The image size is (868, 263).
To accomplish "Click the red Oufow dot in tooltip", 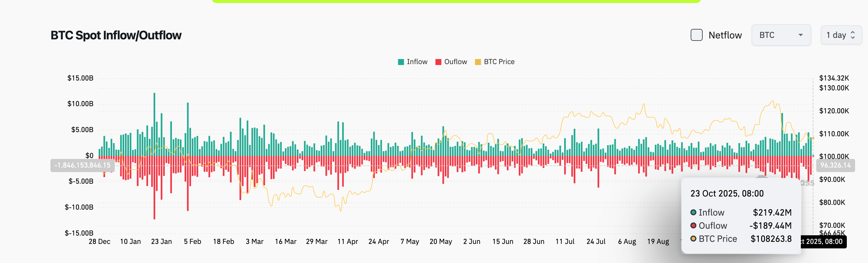I will coord(693,226).
